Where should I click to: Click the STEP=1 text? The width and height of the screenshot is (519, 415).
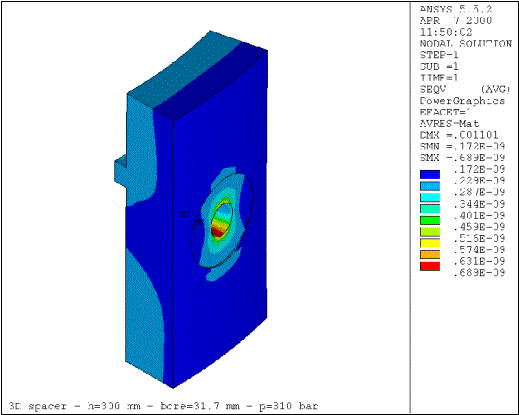pyautogui.click(x=439, y=55)
